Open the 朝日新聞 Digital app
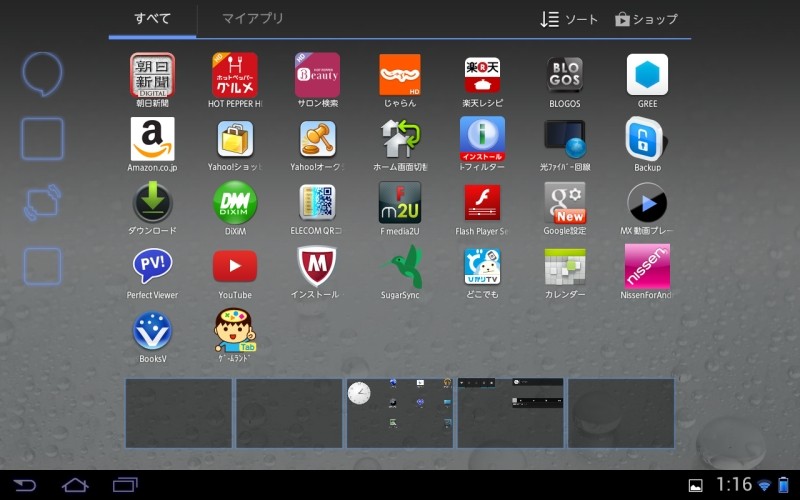Screen dimensions: 800x500 (153, 75)
